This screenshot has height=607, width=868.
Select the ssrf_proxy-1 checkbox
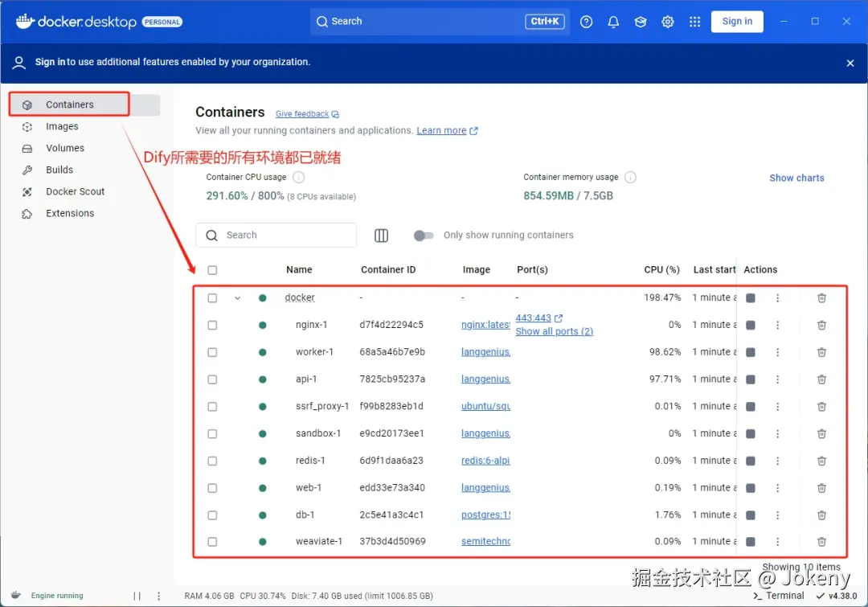click(212, 407)
